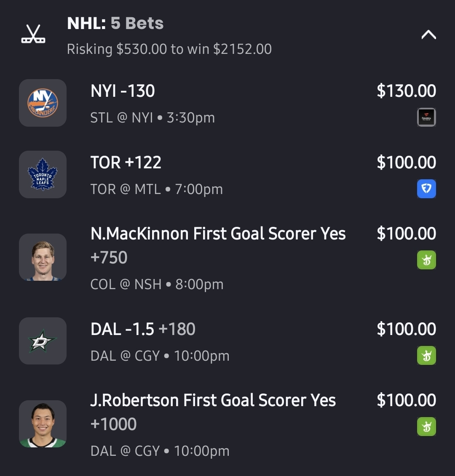Image resolution: width=455 pixels, height=476 pixels.
Task: Open the TOR +122 bet
Action: 126,162
